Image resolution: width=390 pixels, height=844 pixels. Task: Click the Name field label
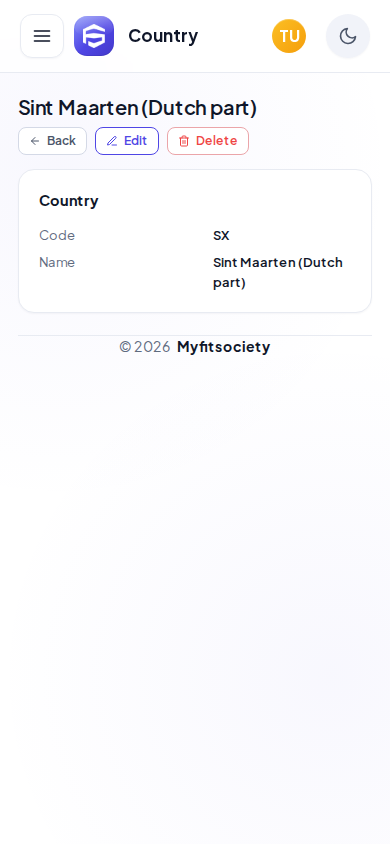[x=57, y=262]
